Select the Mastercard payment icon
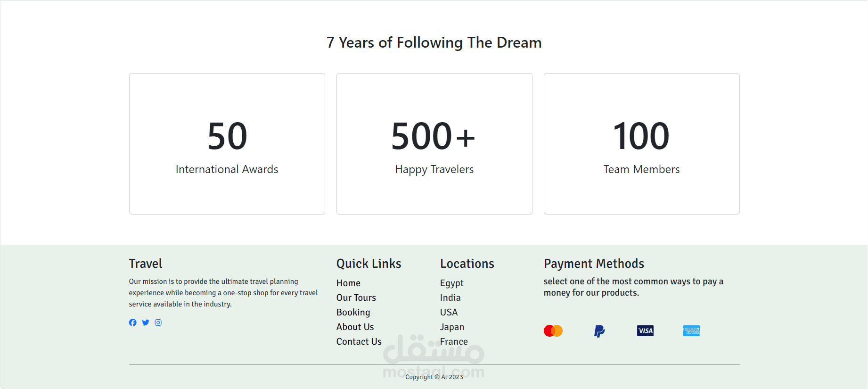Screen dimensions: 868x389 click(553, 331)
